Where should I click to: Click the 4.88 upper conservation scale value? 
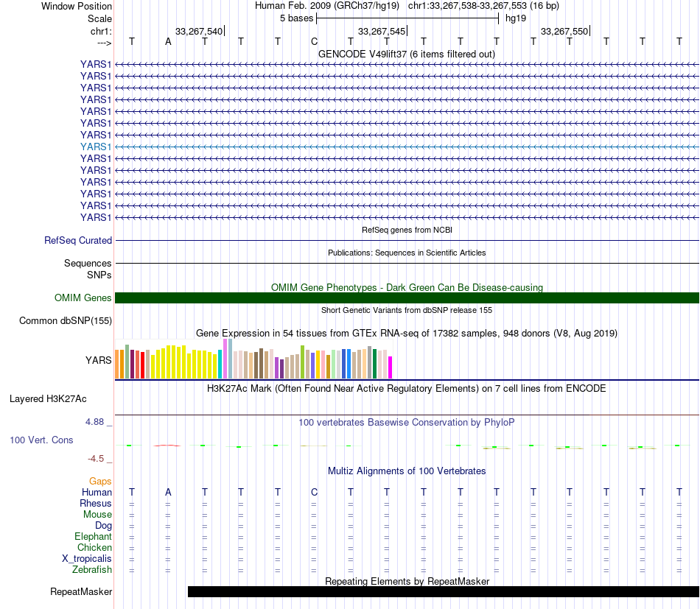[x=94, y=422]
